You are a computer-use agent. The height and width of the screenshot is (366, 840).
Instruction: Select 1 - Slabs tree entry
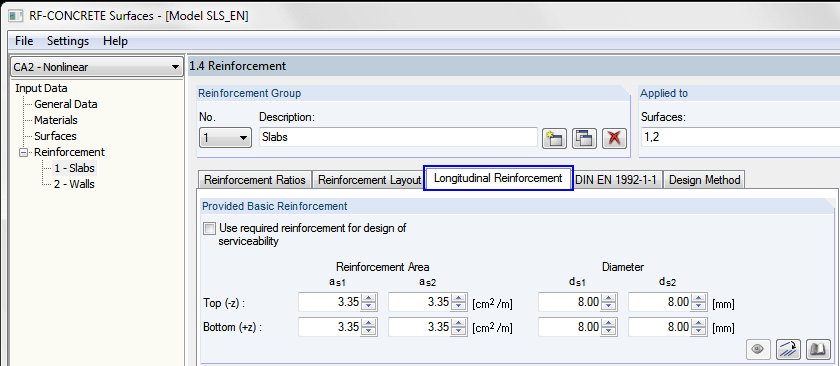pyautogui.click(x=74, y=168)
